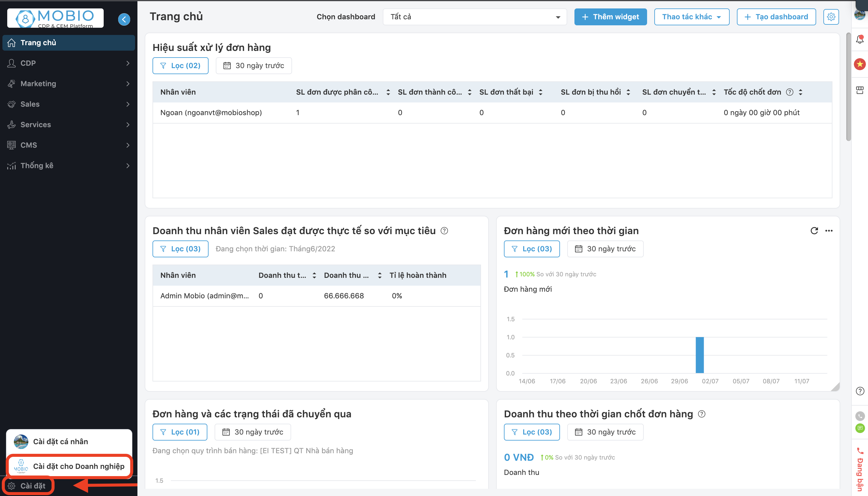Screen dimensions: 868x496
Task: Expand the Marketing menu
Action: point(68,83)
